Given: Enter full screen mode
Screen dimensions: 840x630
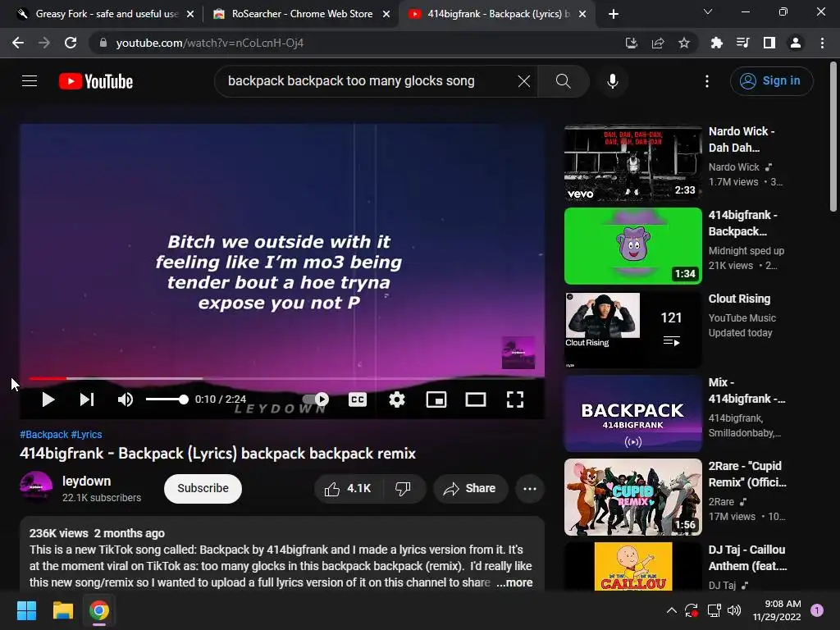Looking at the screenshot, I should [x=515, y=399].
